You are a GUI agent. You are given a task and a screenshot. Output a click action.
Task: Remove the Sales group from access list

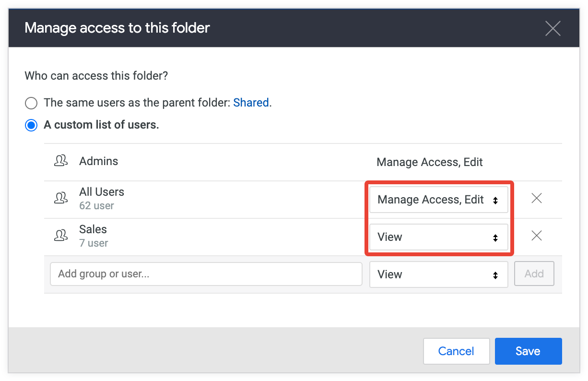click(x=537, y=236)
